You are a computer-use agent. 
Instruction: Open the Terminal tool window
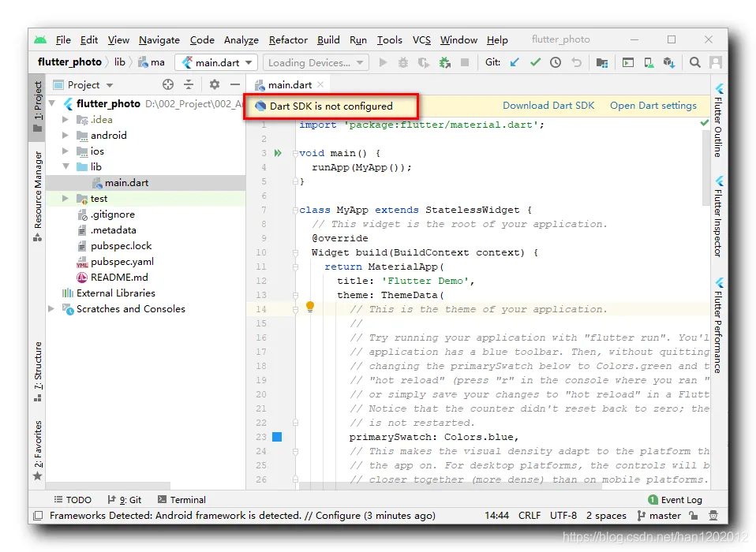coord(182,499)
